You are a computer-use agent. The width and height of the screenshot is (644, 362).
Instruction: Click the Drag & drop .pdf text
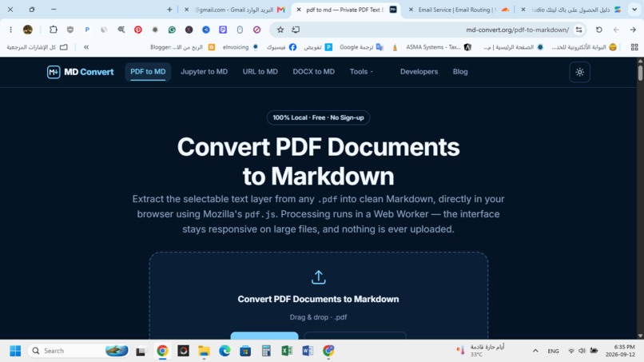pos(318,317)
